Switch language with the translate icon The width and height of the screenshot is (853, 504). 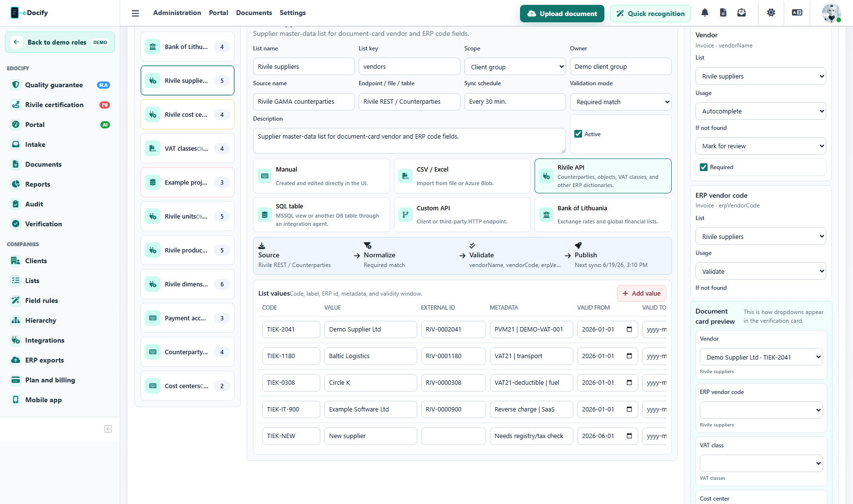point(797,13)
